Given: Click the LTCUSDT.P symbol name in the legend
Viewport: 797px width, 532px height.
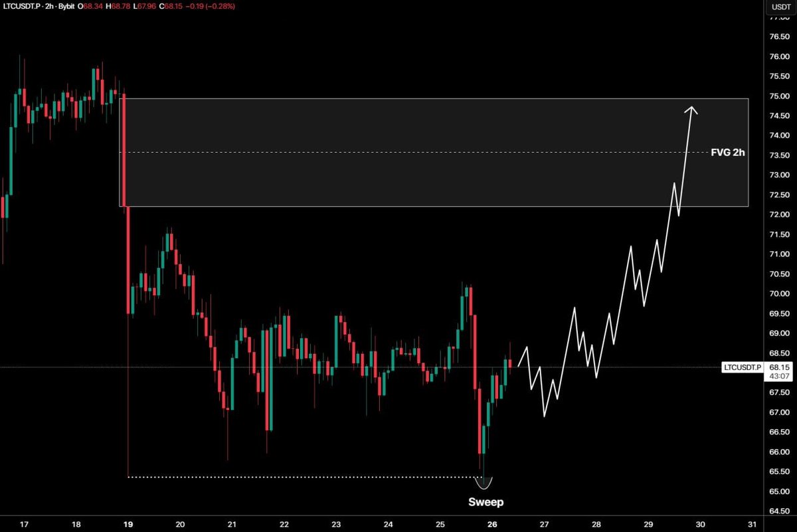Looking at the screenshot, I should (22, 7).
